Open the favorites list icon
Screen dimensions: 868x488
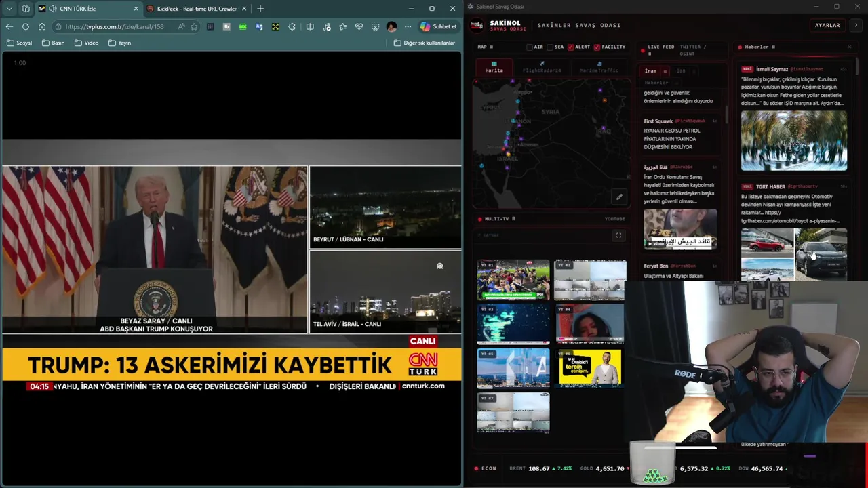coord(342,26)
